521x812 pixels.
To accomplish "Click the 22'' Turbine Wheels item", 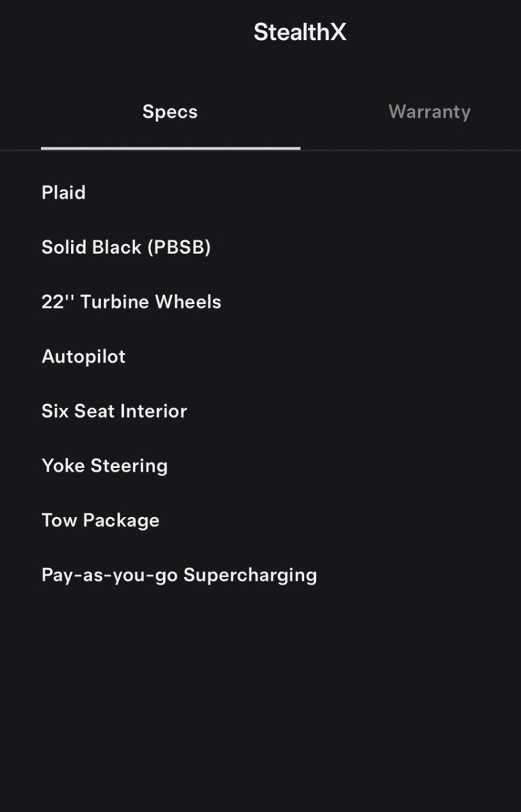I will pos(131,302).
